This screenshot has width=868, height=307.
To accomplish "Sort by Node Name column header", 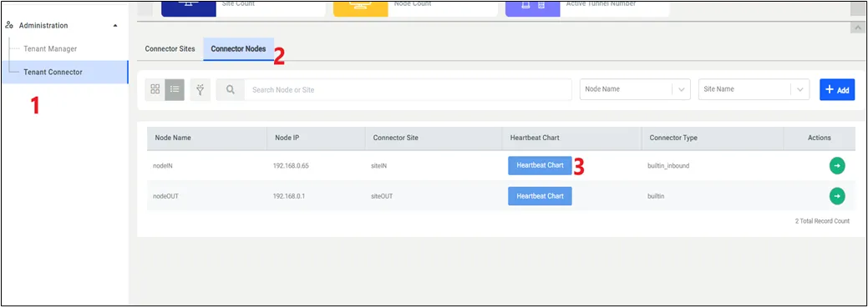I will pyautogui.click(x=173, y=138).
